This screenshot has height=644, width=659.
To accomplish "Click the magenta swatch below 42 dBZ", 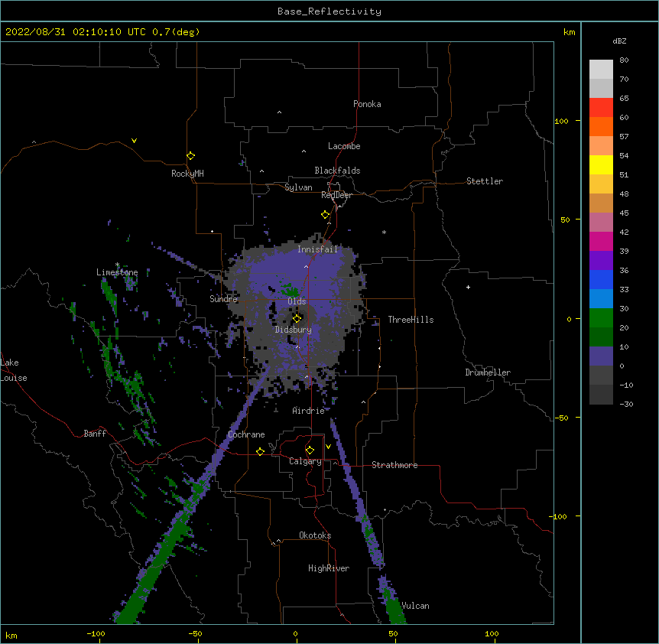I will [601, 242].
